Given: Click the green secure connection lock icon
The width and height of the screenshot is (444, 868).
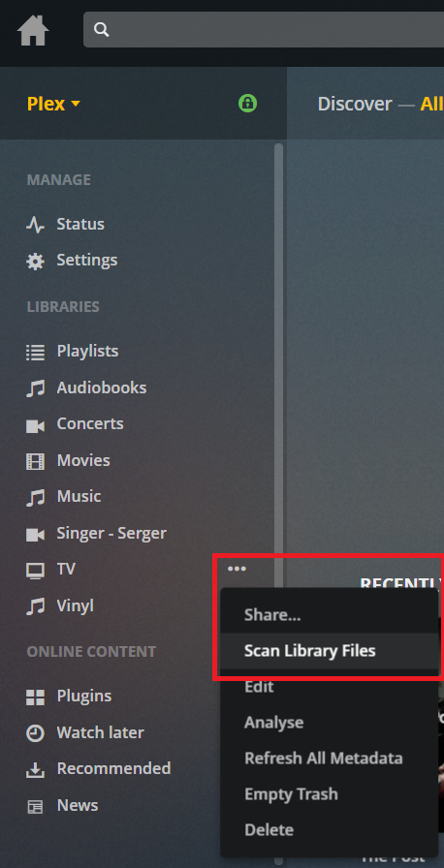Looking at the screenshot, I should (247, 103).
